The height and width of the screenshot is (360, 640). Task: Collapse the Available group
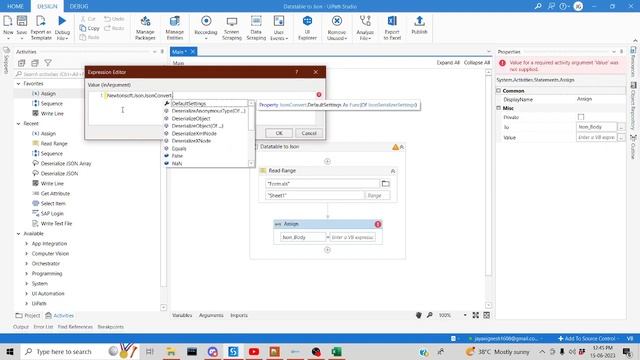pyautogui.click(x=18, y=234)
